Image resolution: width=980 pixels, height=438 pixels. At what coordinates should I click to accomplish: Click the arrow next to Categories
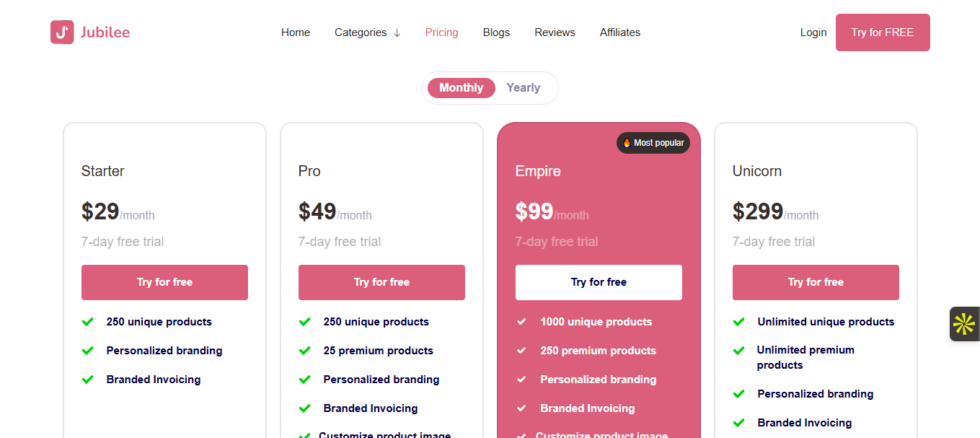tap(397, 32)
